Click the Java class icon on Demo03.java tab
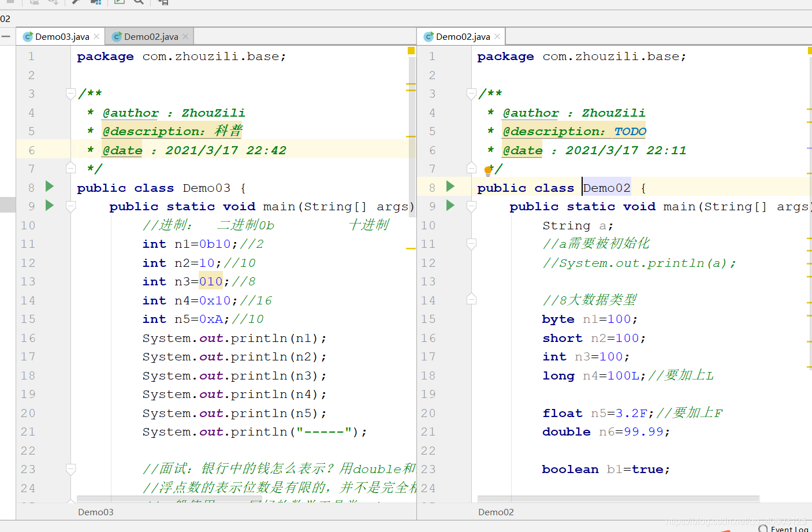The width and height of the screenshot is (812, 532). tap(28, 36)
